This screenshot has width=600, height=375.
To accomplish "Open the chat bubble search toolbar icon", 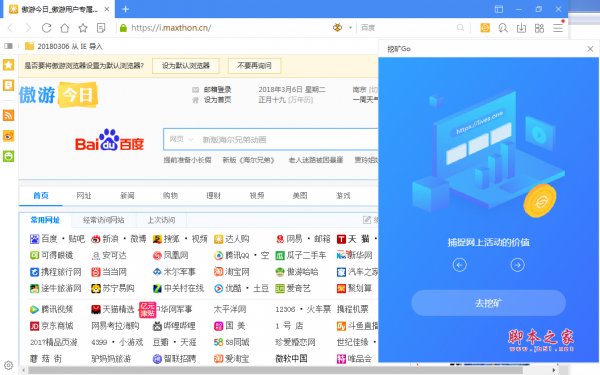I will [x=503, y=28].
